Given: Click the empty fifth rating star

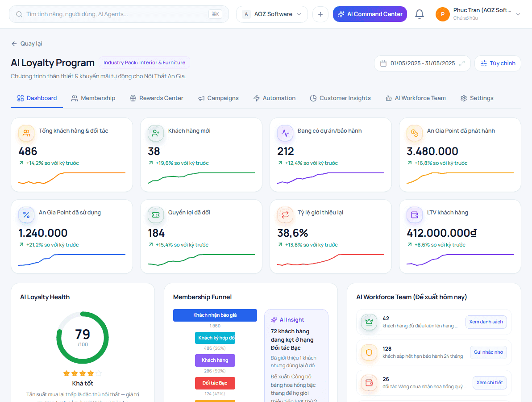Looking at the screenshot, I should tap(99, 373).
